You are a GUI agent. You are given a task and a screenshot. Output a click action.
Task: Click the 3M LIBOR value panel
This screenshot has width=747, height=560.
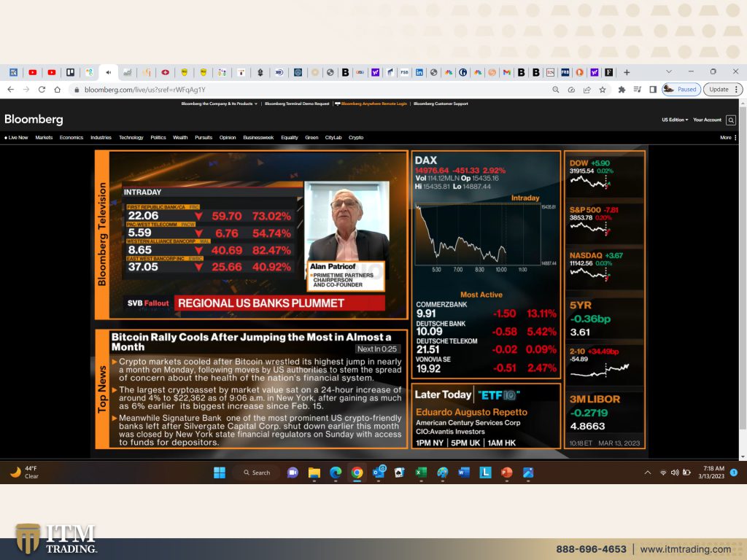[605, 413]
